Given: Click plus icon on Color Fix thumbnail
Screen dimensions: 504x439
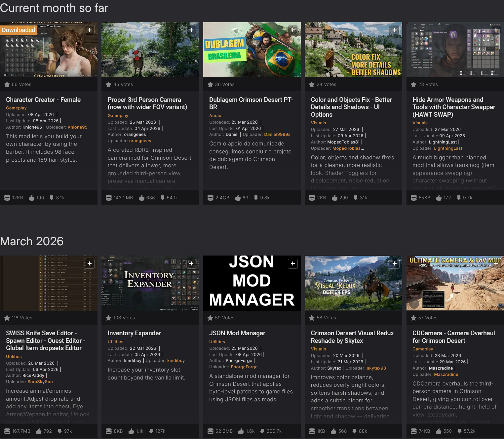Looking at the screenshot, I should coord(395,30).
